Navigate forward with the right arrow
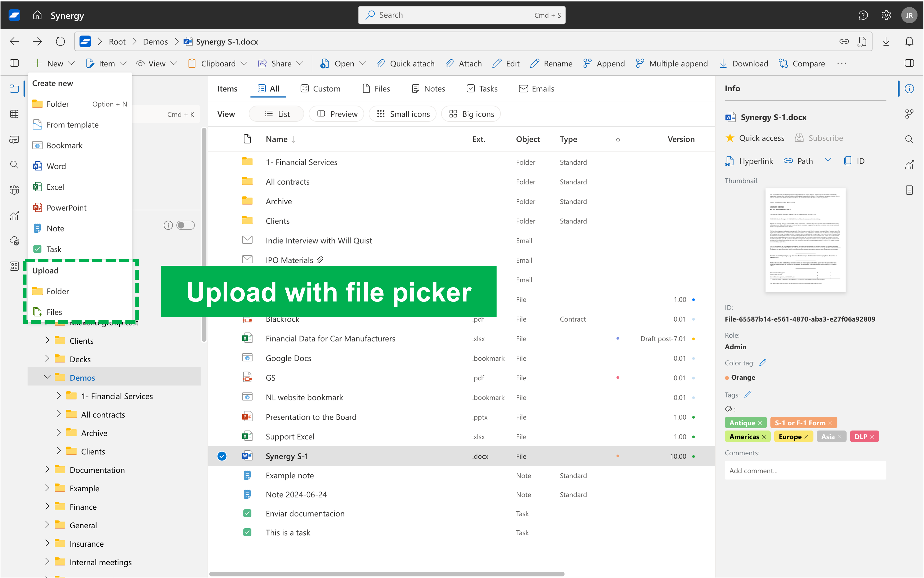 click(x=37, y=41)
